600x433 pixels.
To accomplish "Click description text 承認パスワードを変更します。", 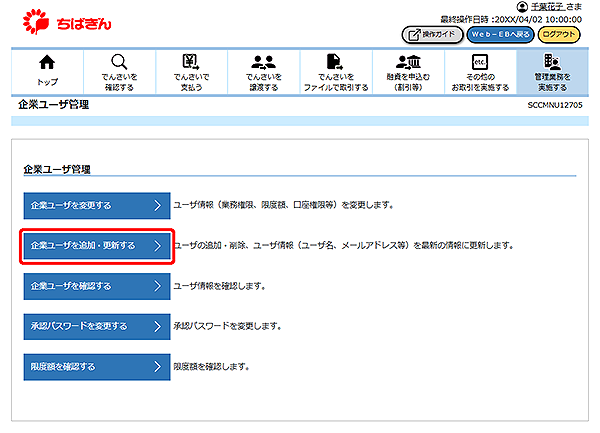I will [x=228, y=326].
